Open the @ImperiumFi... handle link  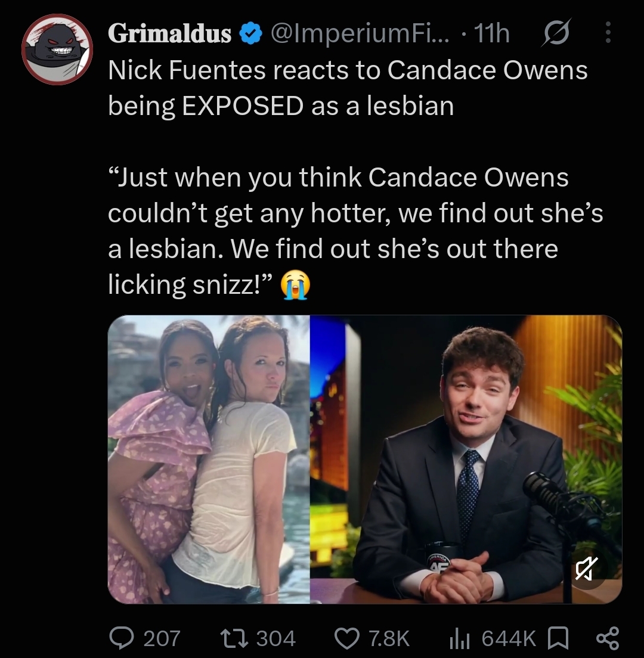360,33
